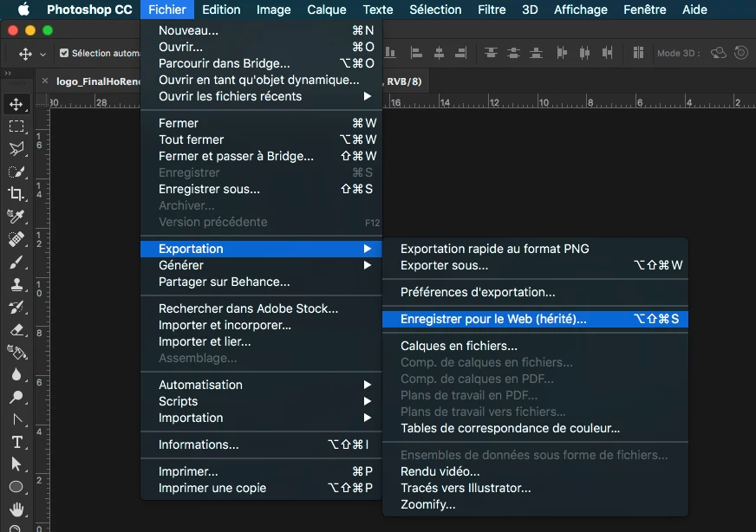Select the Dodge tool
The image size is (756, 532).
pyautogui.click(x=16, y=397)
